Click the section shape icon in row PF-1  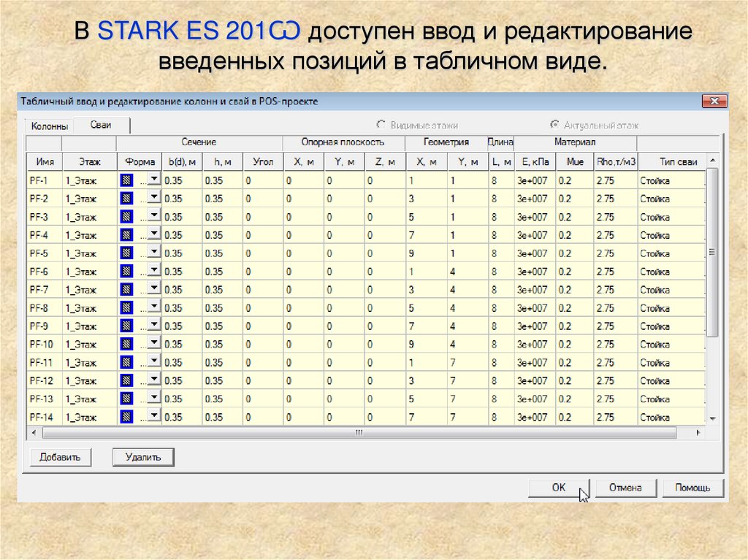pyautogui.click(x=126, y=180)
